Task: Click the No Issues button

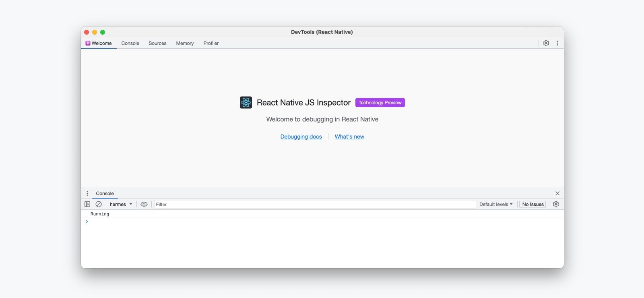Action: [x=533, y=204]
